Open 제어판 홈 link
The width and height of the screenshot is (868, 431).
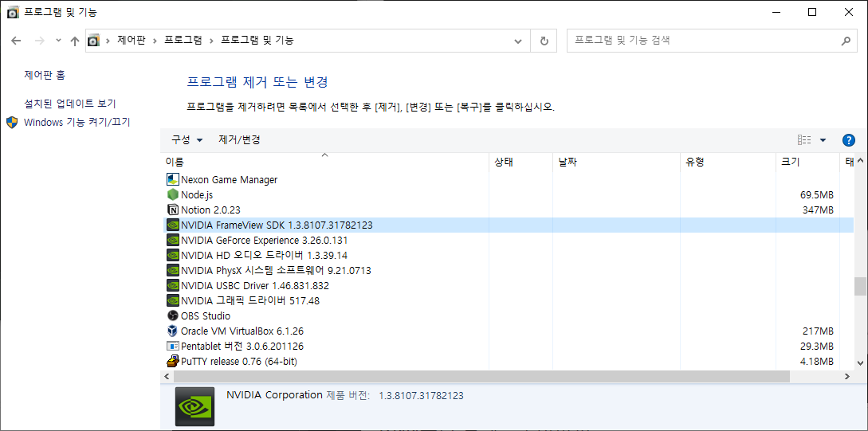(x=45, y=75)
